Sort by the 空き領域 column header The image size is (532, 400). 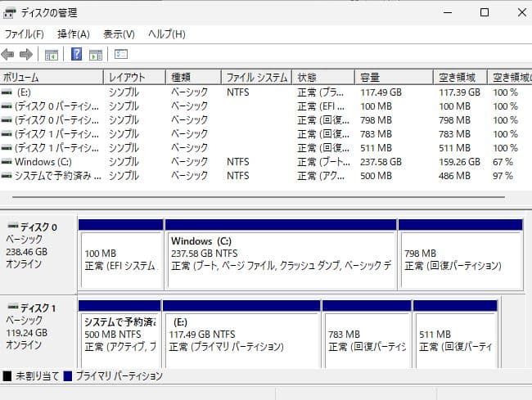[461, 78]
